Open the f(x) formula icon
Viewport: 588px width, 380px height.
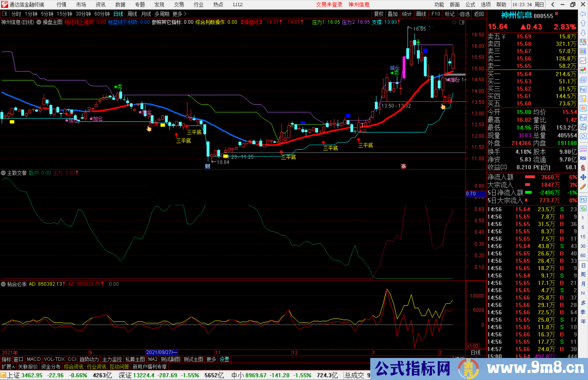[583, 127]
